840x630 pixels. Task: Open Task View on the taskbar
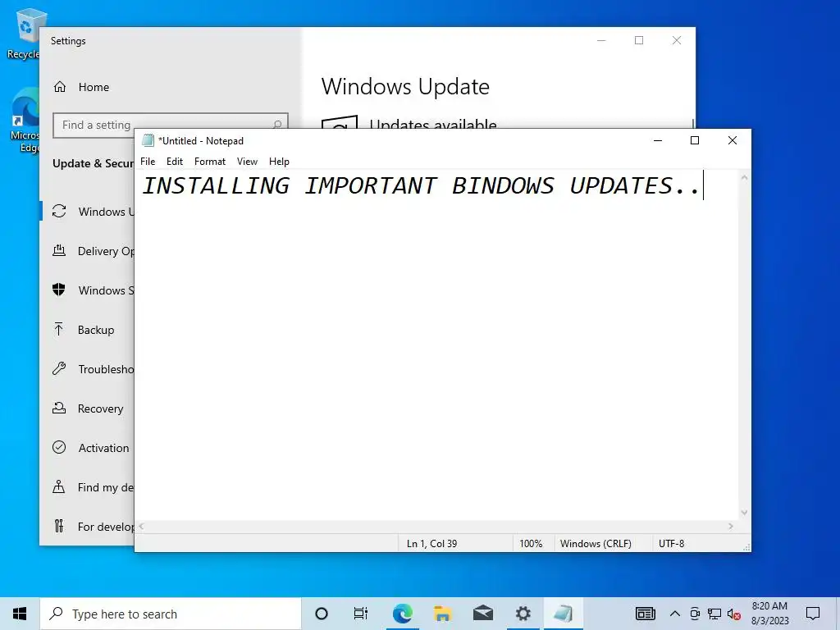pos(361,614)
